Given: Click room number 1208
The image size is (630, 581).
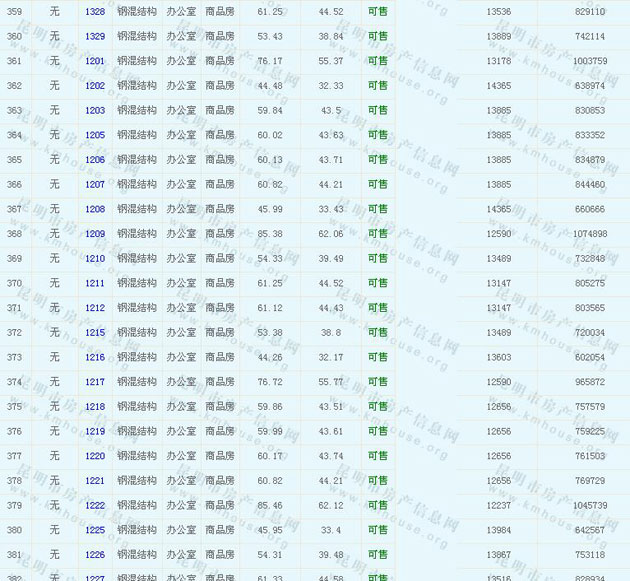Looking at the screenshot, I should pyautogui.click(x=95, y=209).
